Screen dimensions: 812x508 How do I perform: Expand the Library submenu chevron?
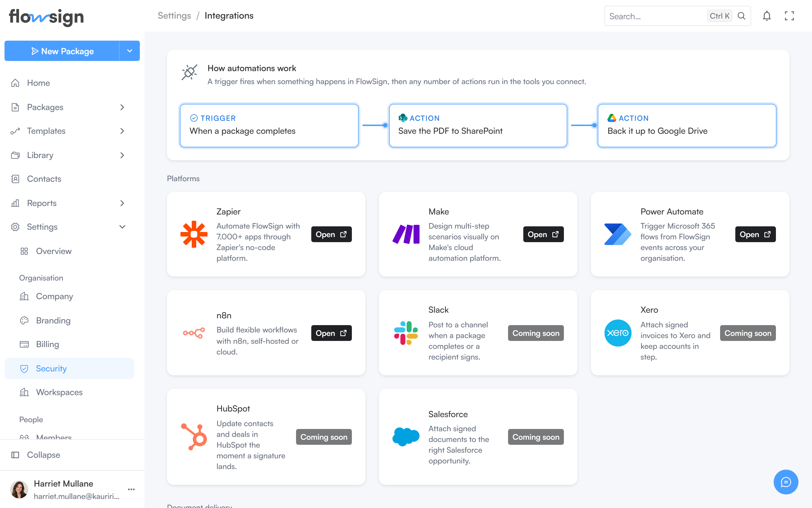pyautogui.click(x=122, y=155)
